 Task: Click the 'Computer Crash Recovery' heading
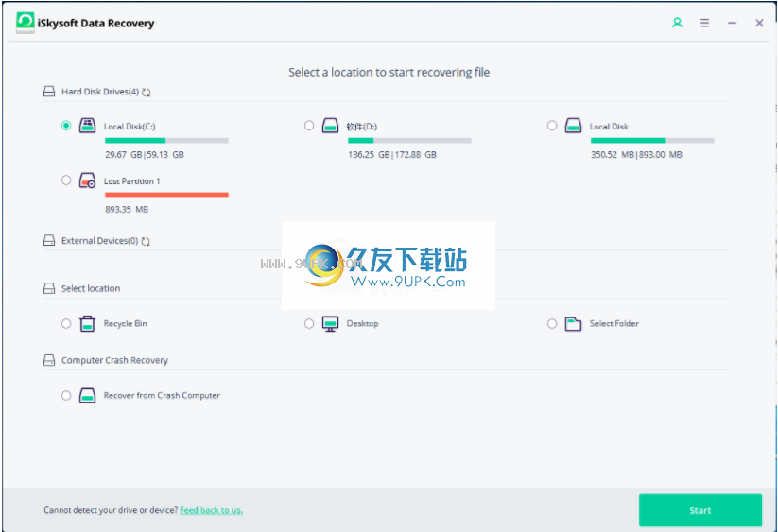[x=114, y=360]
